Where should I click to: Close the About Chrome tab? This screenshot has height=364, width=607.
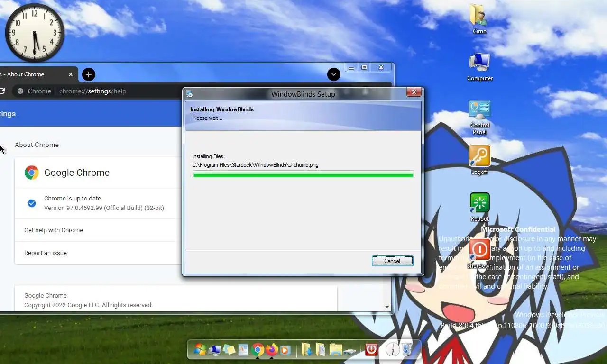click(x=71, y=74)
